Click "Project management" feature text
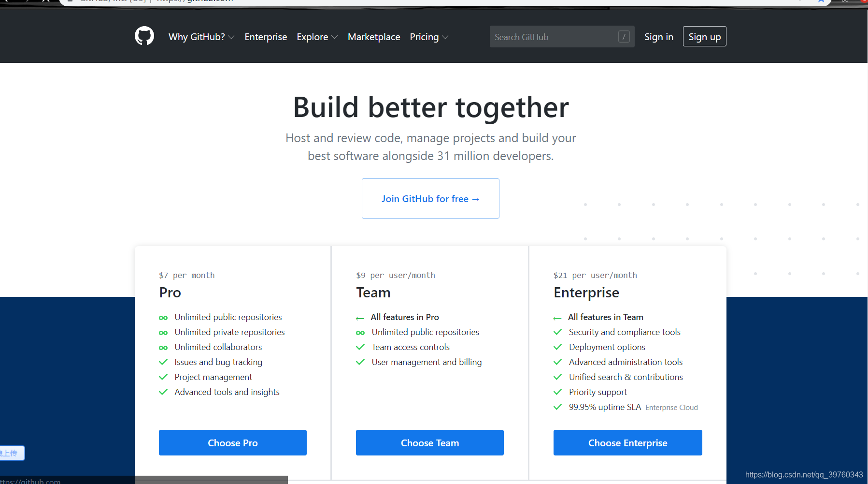 [213, 377]
